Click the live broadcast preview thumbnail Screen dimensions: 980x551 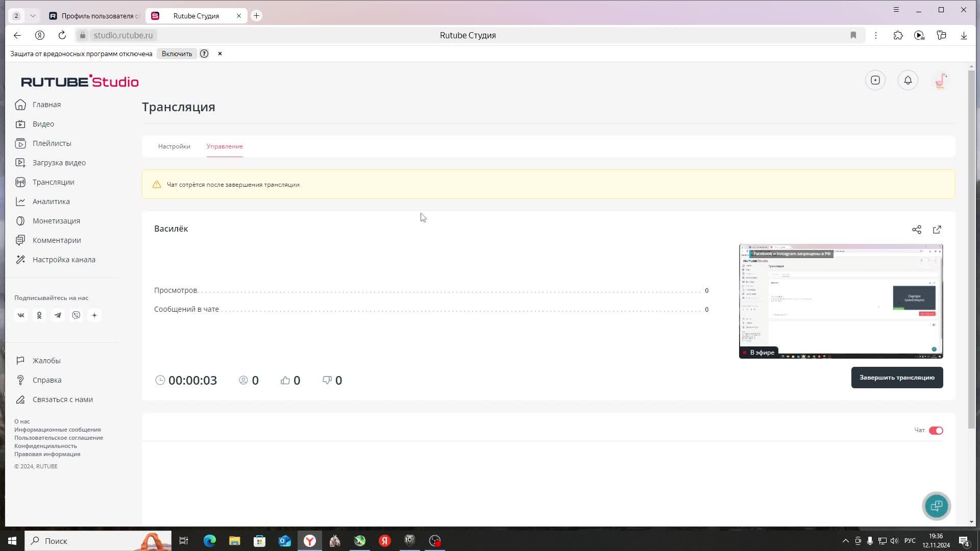click(841, 301)
